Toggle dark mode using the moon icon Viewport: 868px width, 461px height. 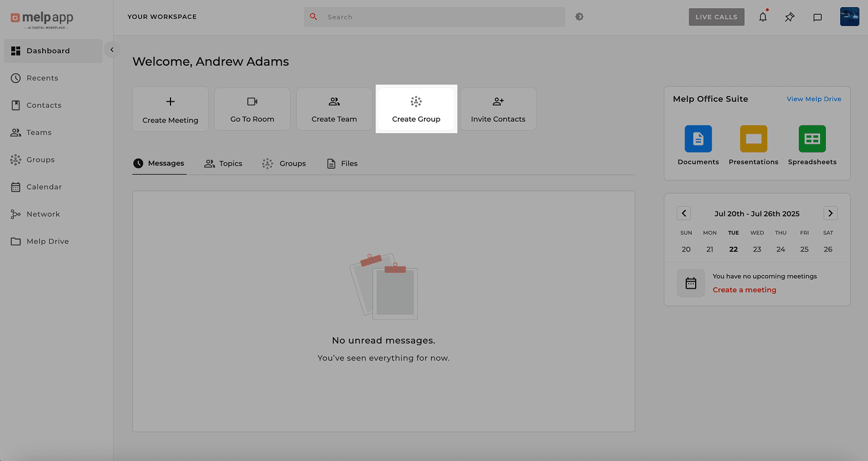point(579,17)
